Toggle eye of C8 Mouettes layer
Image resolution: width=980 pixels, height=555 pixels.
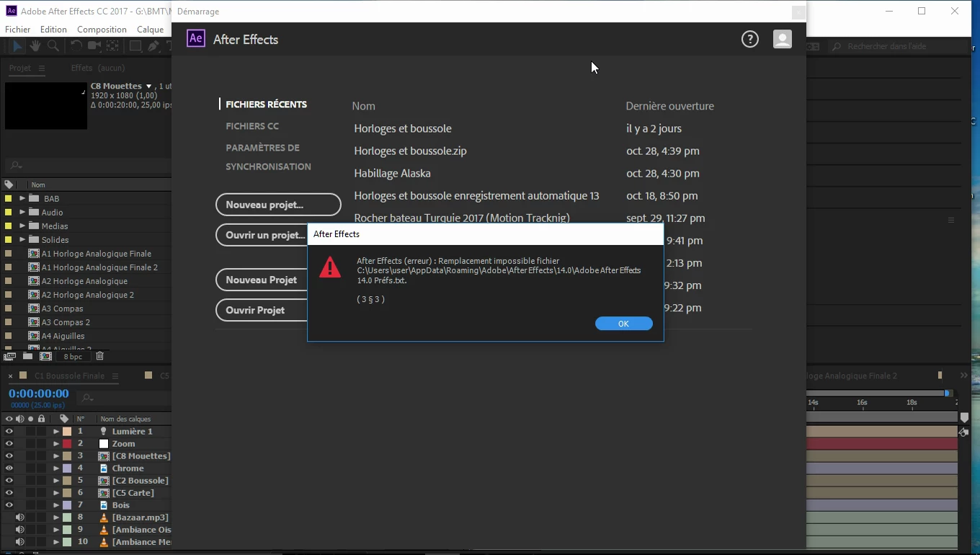9,456
